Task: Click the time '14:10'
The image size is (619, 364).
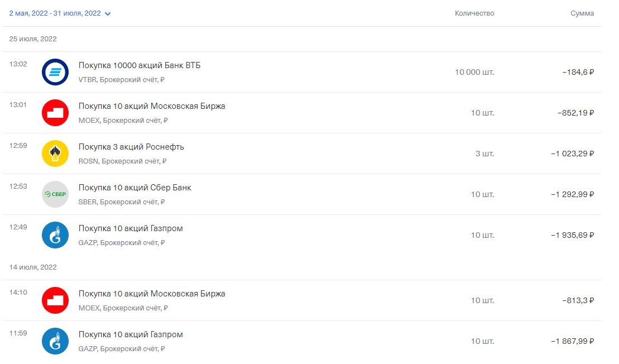Action: coord(18,292)
